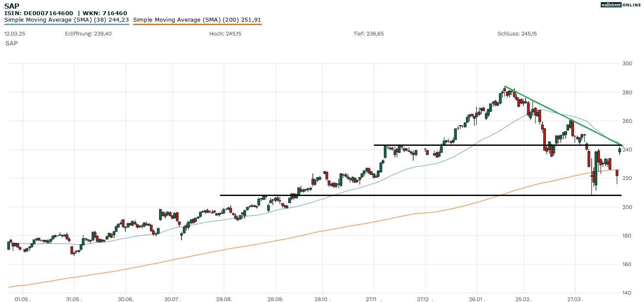The width and height of the screenshot is (644, 302).
Task: Click the 160 price axis label
Action: click(628, 264)
